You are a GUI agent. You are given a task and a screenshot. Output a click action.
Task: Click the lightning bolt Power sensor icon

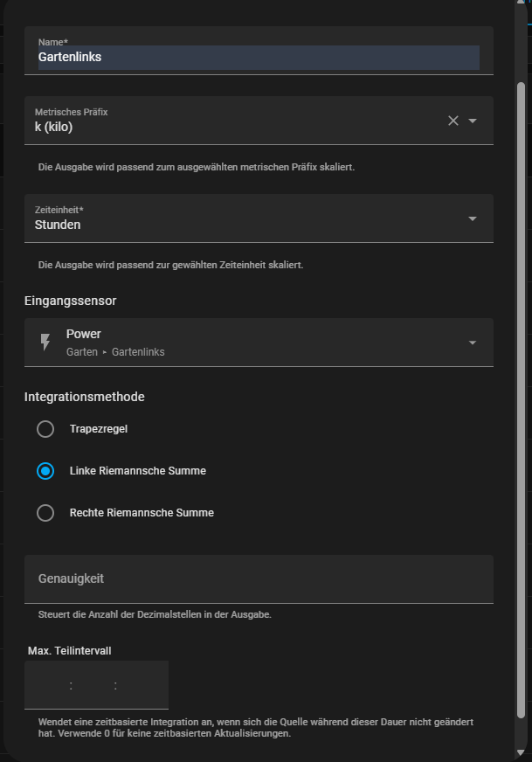click(45, 343)
